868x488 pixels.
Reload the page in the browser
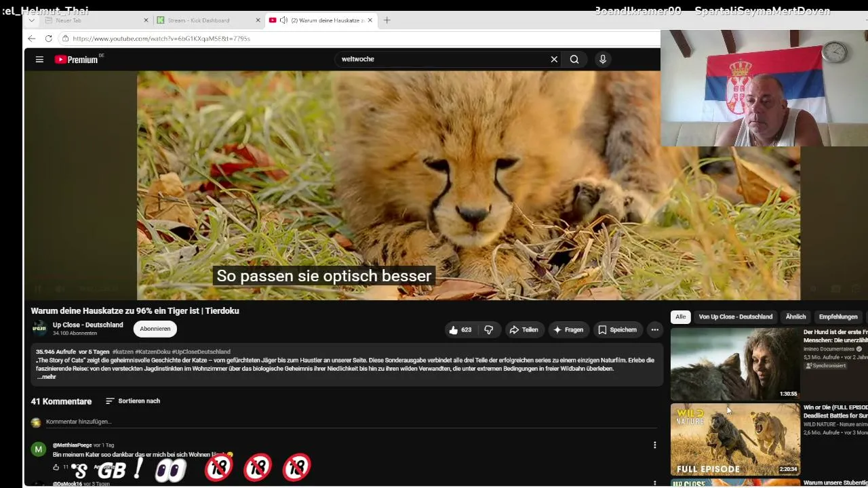tap(48, 39)
